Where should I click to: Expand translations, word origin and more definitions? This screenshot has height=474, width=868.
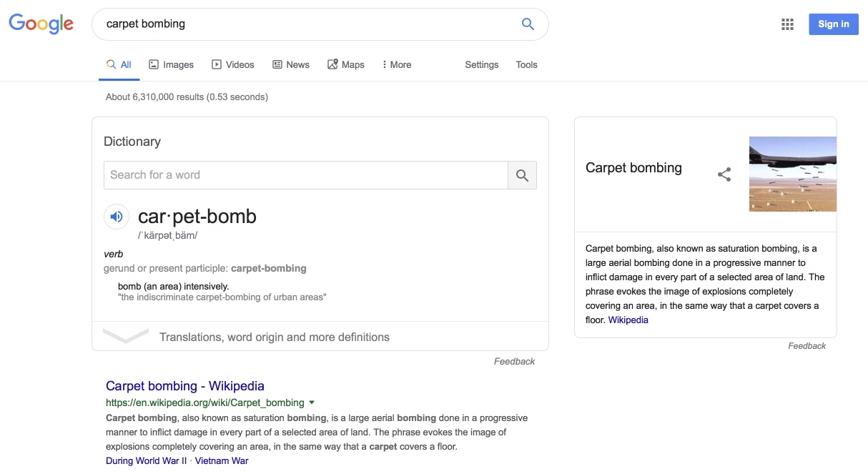(x=274, y=337)
